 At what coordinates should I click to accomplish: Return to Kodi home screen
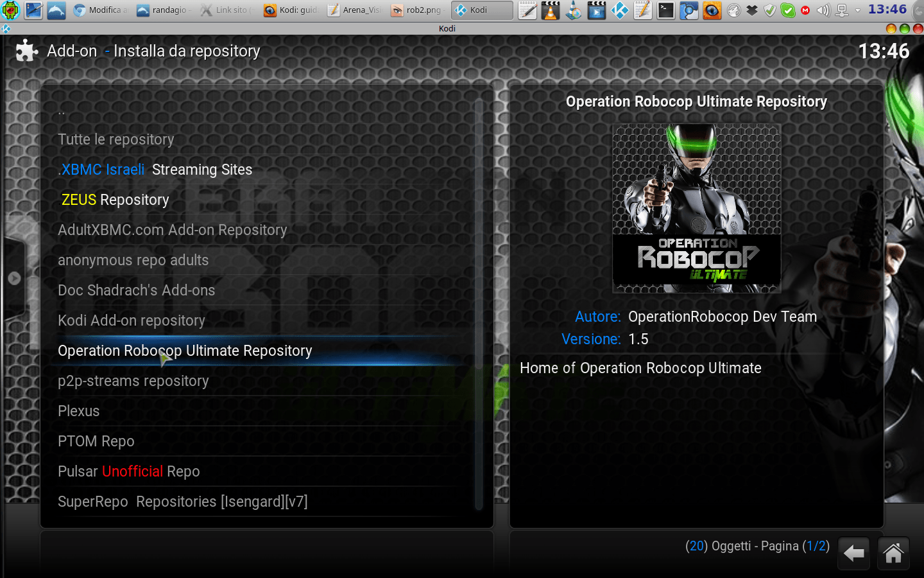893,553
